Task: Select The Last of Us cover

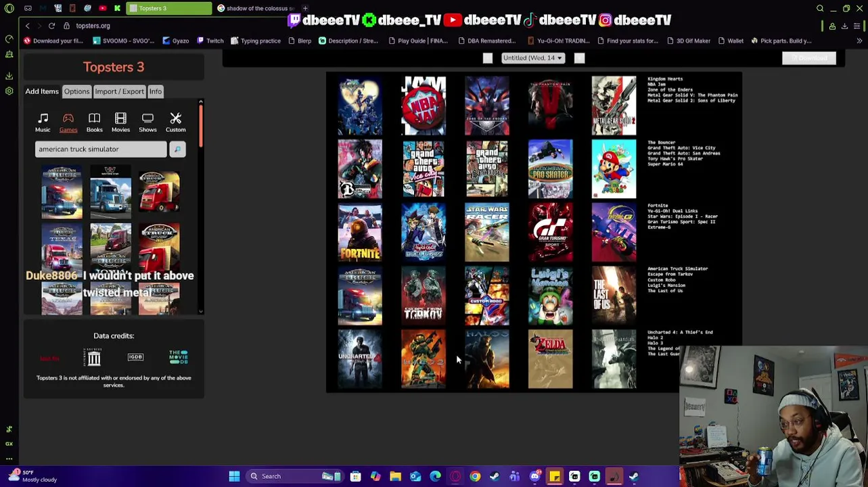Action: [614, 296]
